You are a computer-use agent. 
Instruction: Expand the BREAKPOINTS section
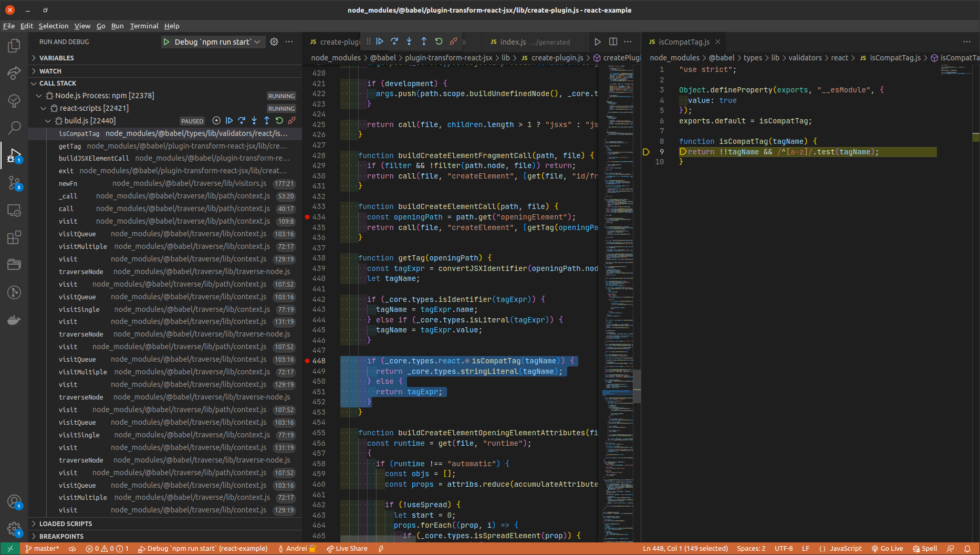coord(61,536)
